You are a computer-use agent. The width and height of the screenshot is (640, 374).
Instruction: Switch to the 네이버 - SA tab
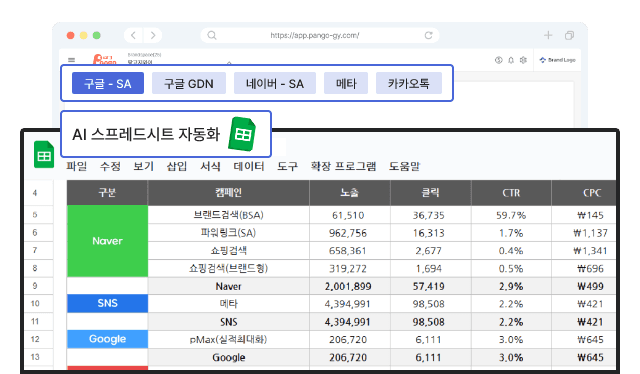275,83
